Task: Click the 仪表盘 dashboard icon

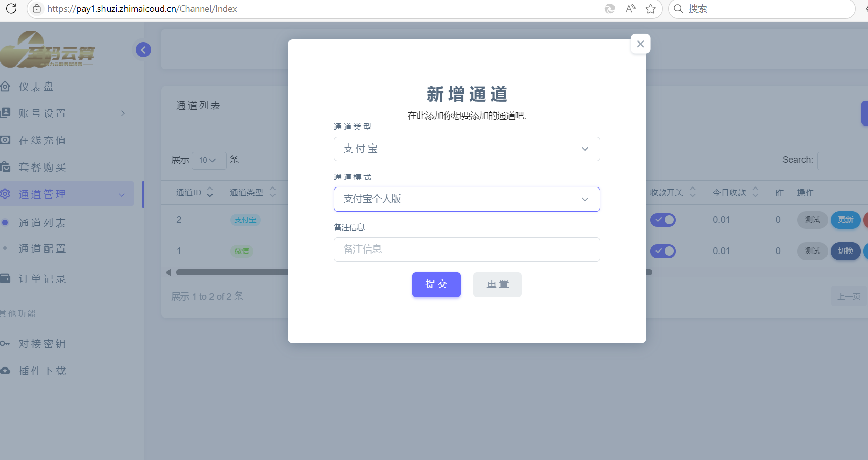Action: click(x=5, y=86)
